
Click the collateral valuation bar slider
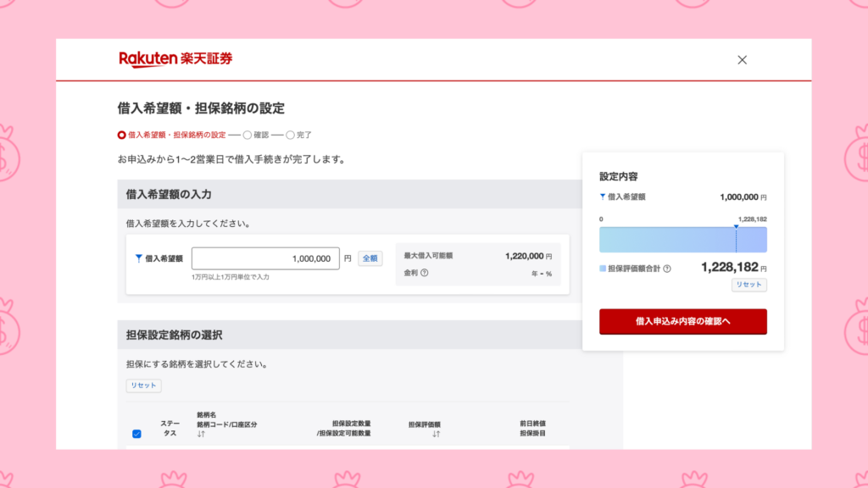click(x=682, y=240)
